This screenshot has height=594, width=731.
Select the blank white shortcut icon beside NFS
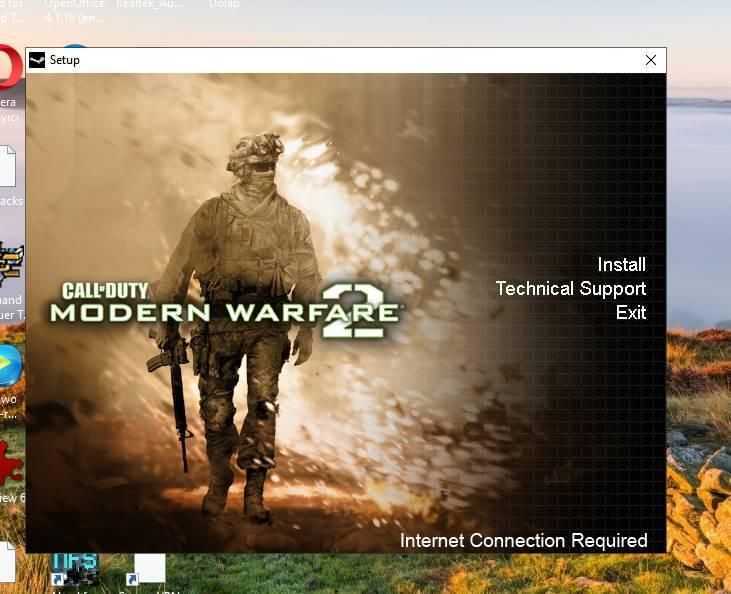click(x=147, y=569)
